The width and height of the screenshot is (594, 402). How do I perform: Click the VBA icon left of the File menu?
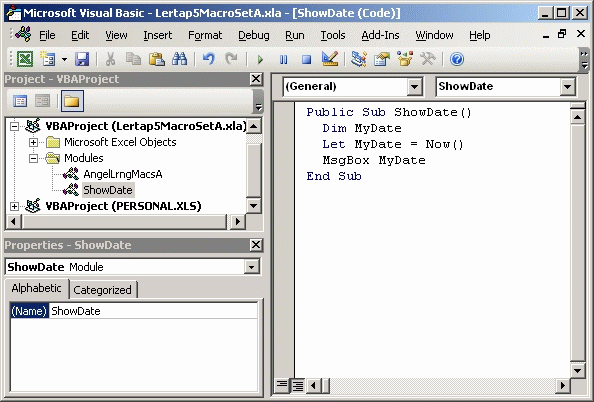[x=23, y=34]
